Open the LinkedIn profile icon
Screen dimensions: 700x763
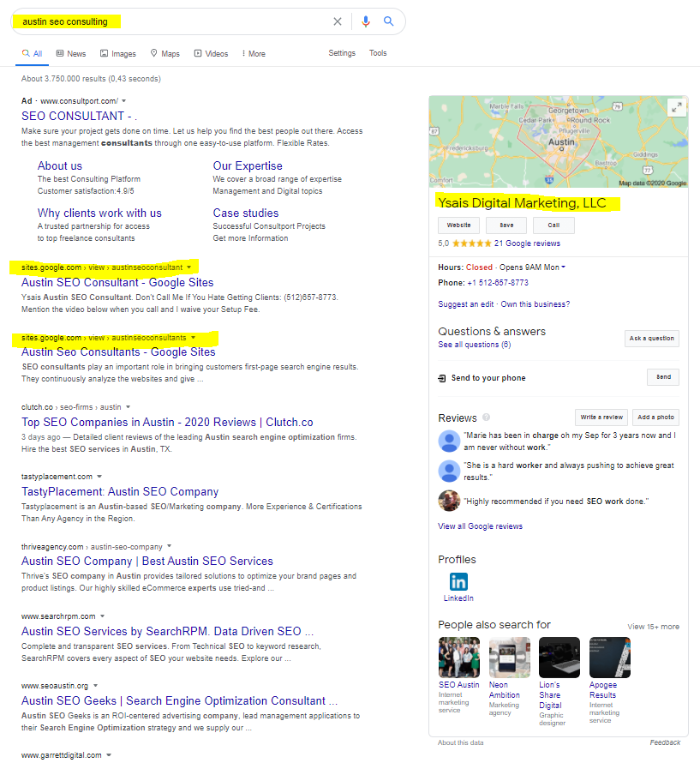[458, 581]
